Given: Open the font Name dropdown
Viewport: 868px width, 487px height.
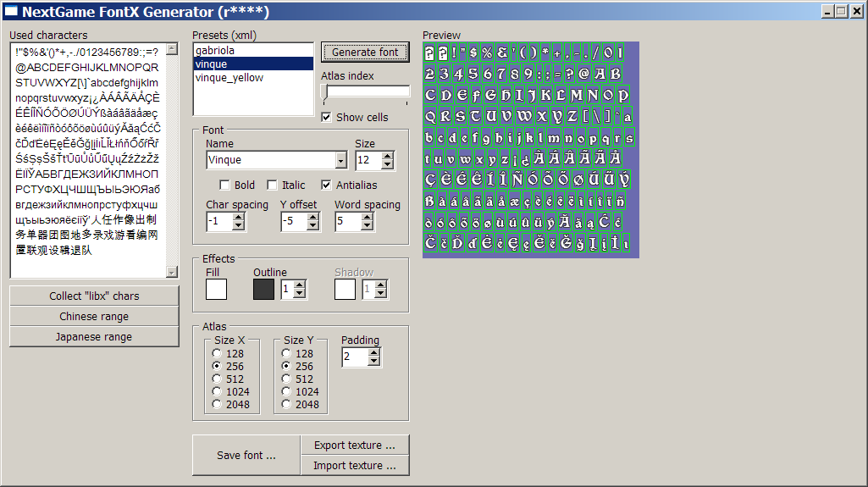Looking at the screenshot, I should tap(341, 160).
